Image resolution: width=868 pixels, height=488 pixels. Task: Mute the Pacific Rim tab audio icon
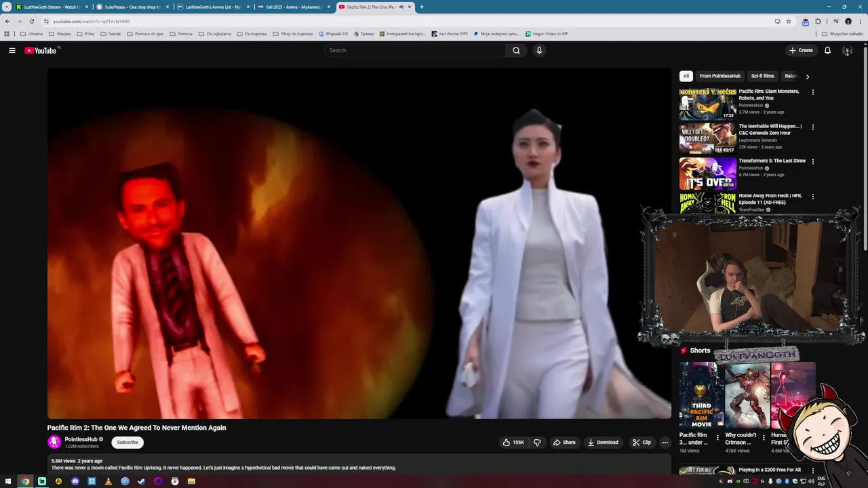[401, 7]
